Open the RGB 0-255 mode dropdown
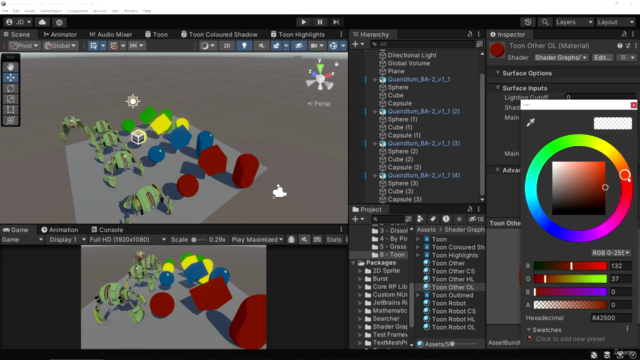 pyautogui.click(x=611, y=253)
